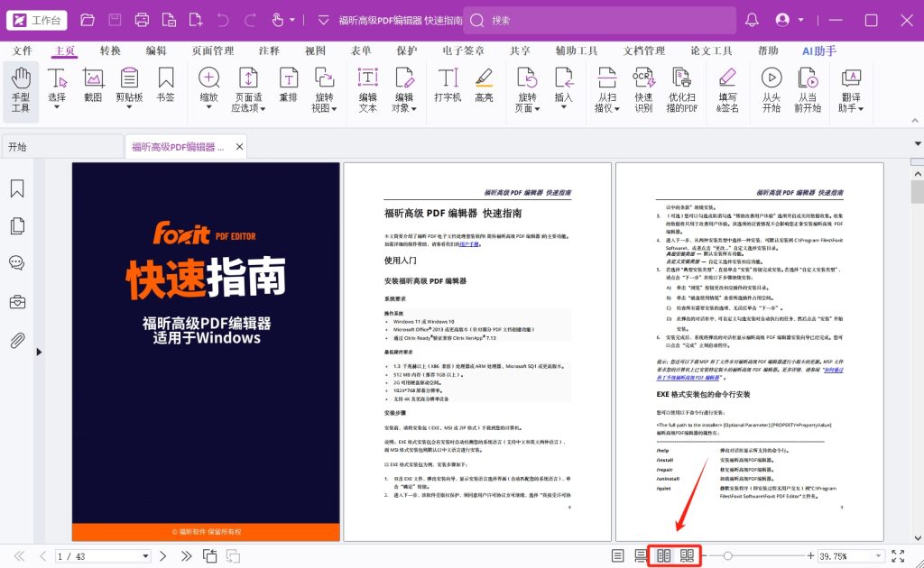924x568 pixels.
Task: Switch to single page view mode
Action: click(618, 556)
